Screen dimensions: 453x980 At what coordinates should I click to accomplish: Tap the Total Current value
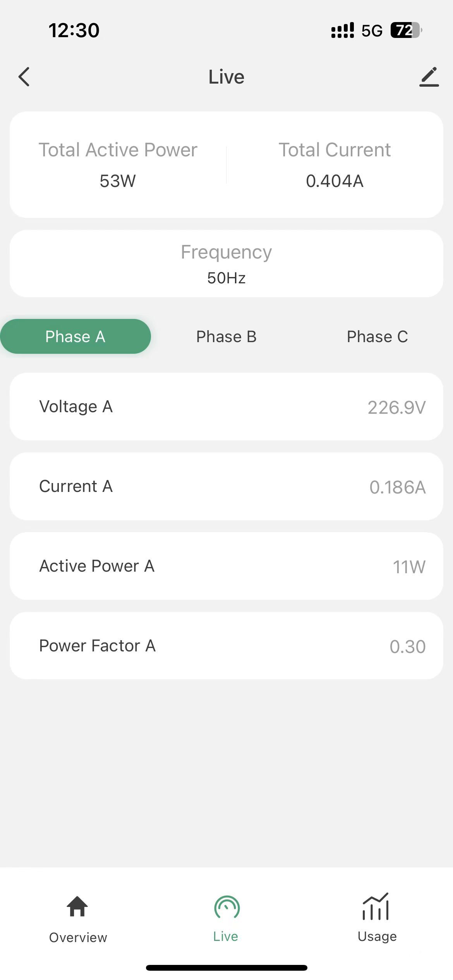[335, 181]
